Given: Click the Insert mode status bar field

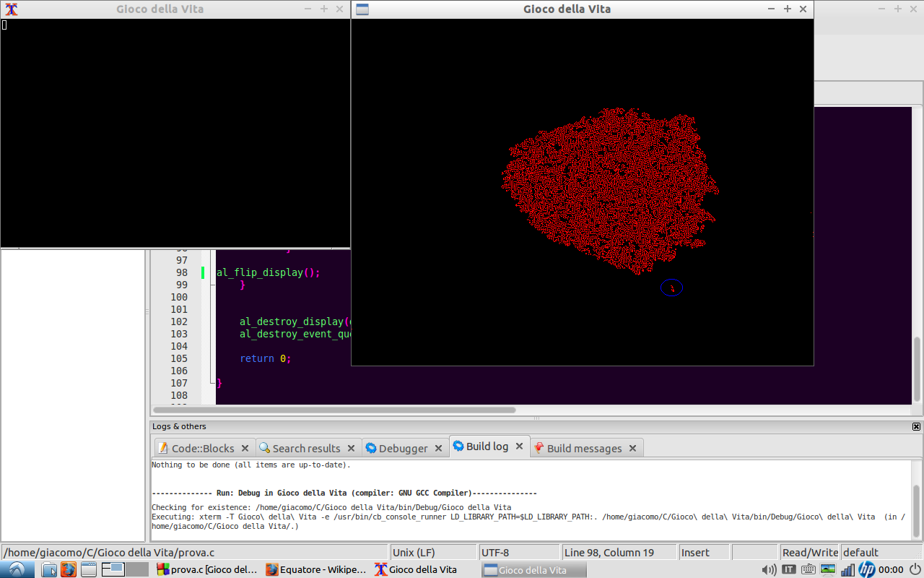Looking at the screenshot, I should [x=704, y=552].
